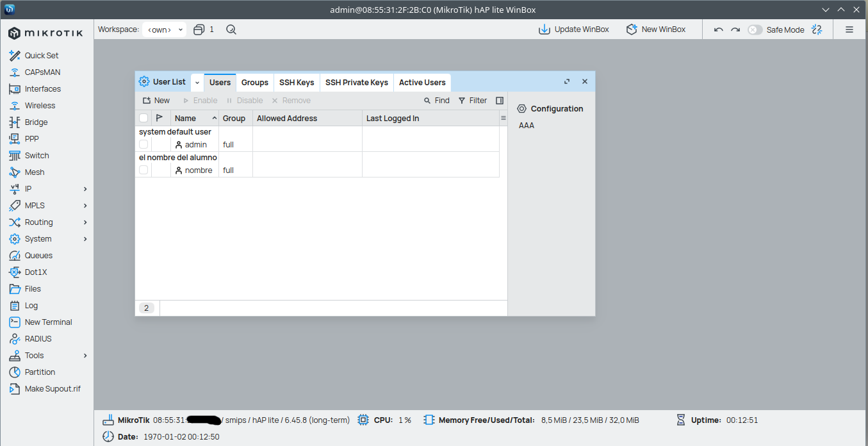
Task: Toggle the Safe Mode switch
Action: [x=755, y=29]
